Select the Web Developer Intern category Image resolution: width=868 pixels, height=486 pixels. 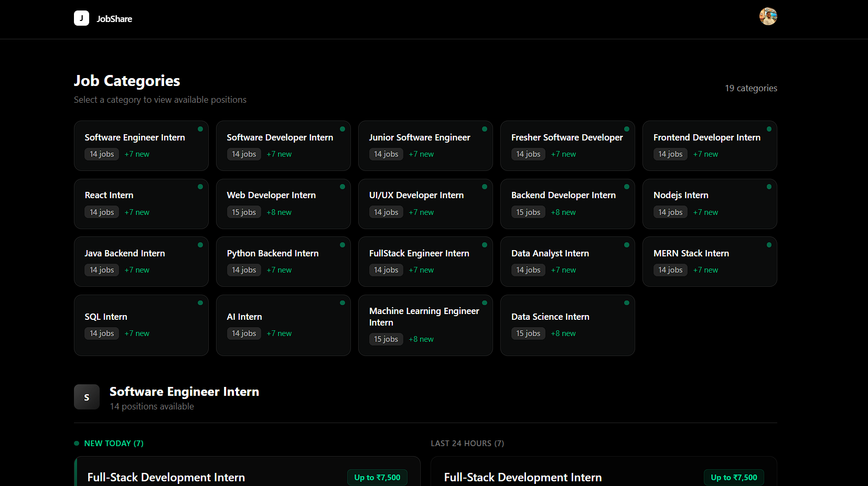[x=283, y=204]
